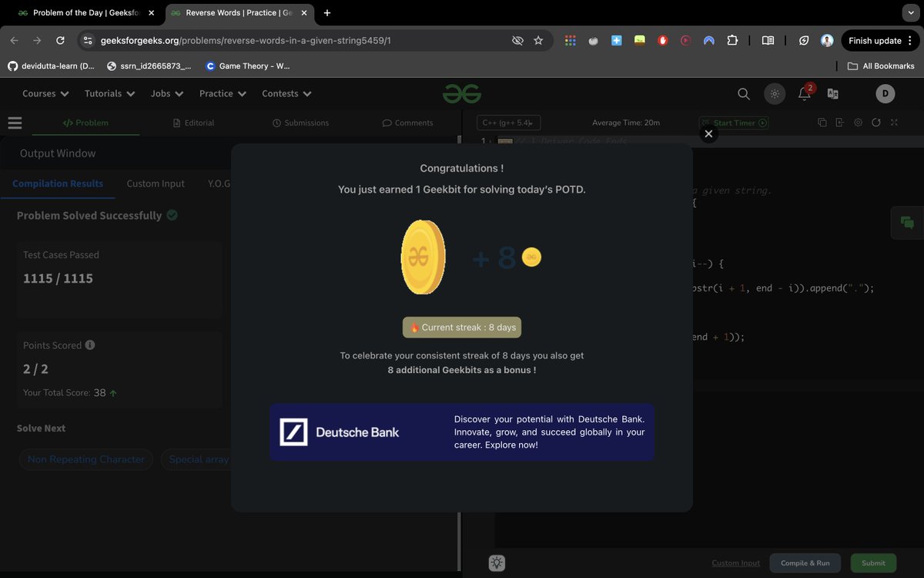The height and width of the screenshot is (578, 924).
Task: Open notifications bell with 2 badge
Action: click(x=804, y=94)
